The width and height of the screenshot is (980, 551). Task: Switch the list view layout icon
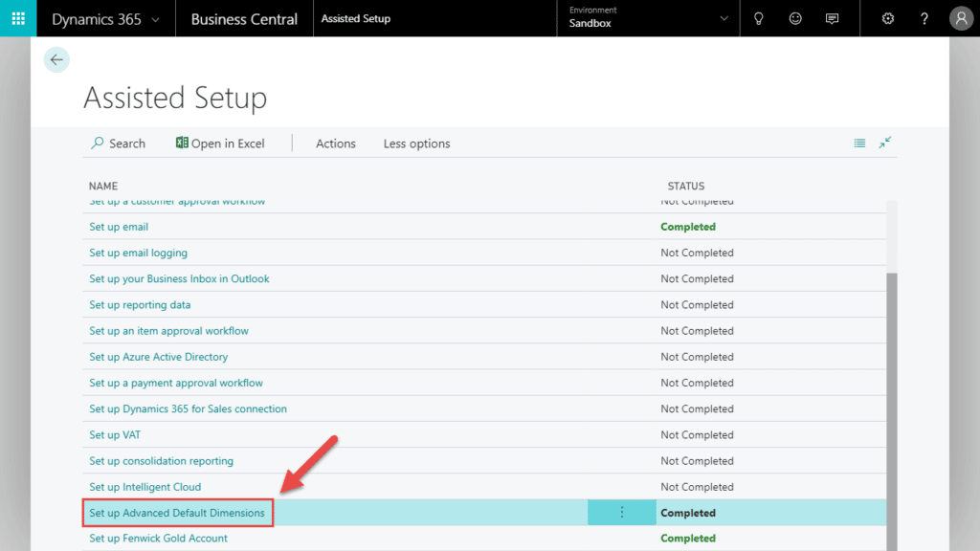click(859, 143)
